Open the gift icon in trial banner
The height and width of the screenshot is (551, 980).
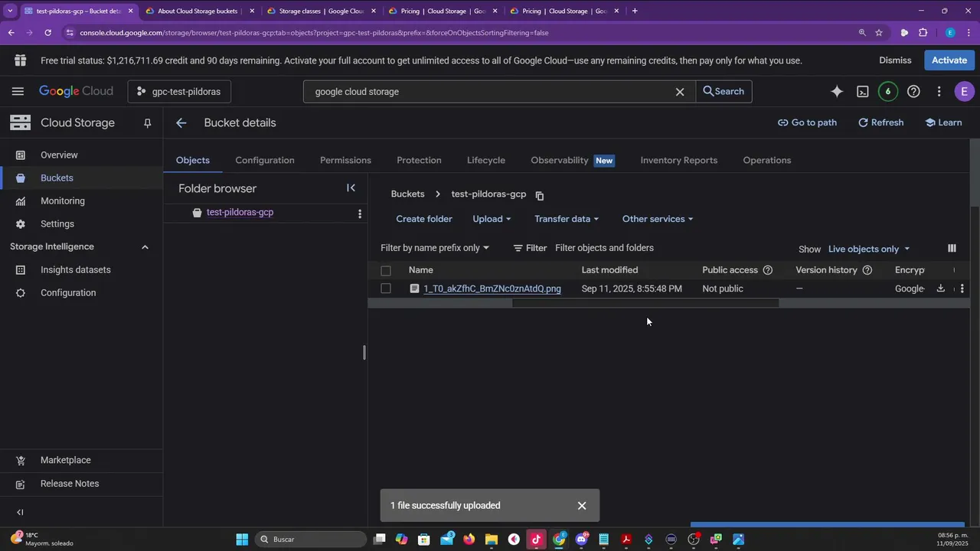[20, 60]
